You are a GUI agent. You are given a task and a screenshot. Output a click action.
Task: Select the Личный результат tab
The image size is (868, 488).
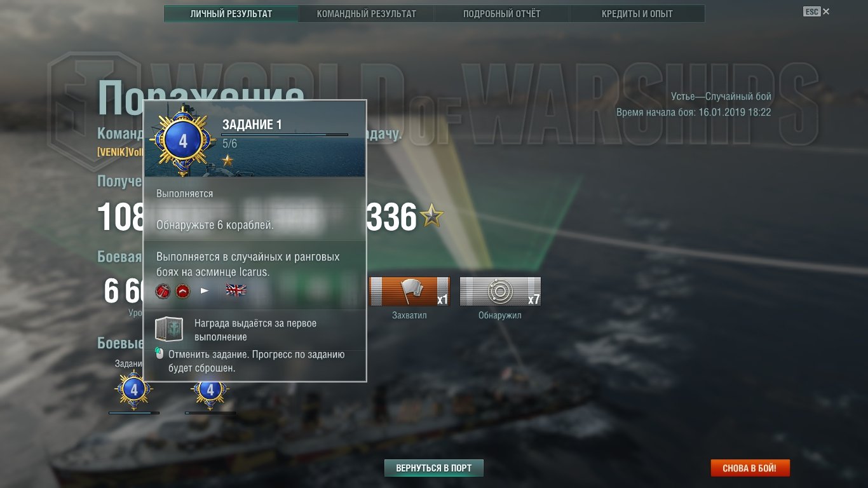[231, 14]
